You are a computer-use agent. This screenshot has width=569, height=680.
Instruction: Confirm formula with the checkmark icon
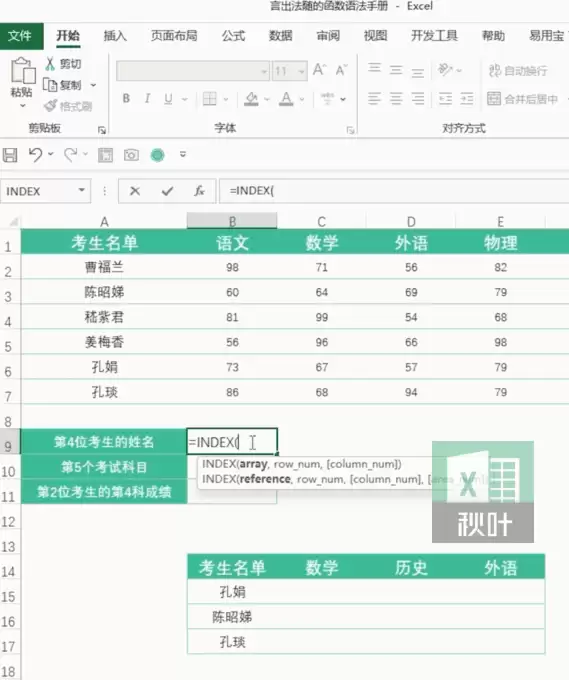167,191
